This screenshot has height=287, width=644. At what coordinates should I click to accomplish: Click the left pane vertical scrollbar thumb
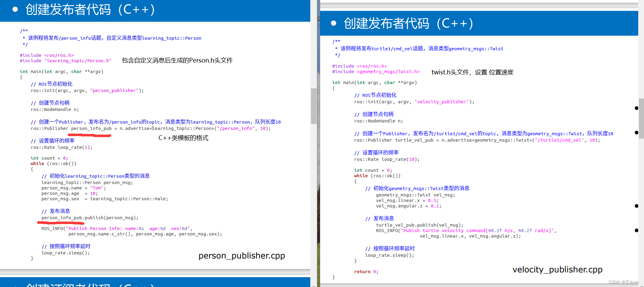pos(314,106)
